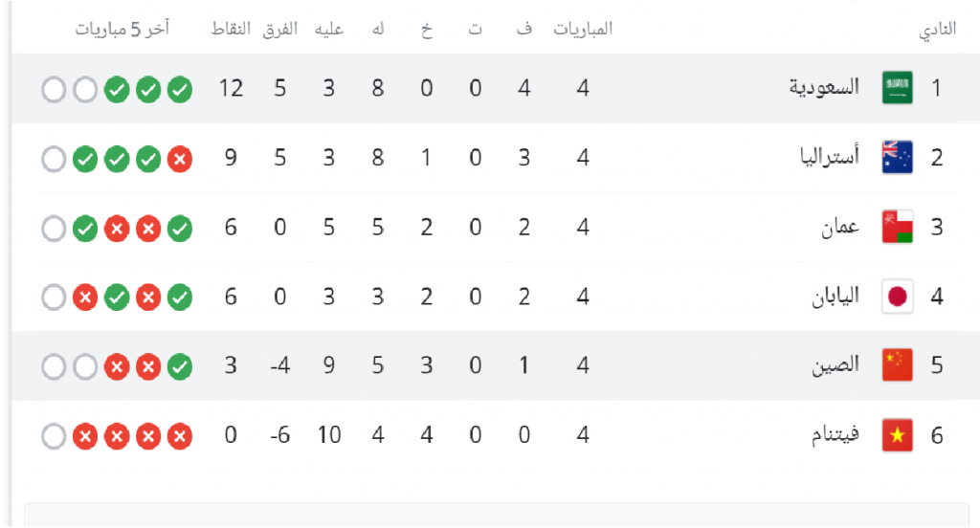Click the Saudi Arabia flag icon
Image resolution: width=980 pixels, height=528 pixels.
pyautogui.click(x=897, y=87)
